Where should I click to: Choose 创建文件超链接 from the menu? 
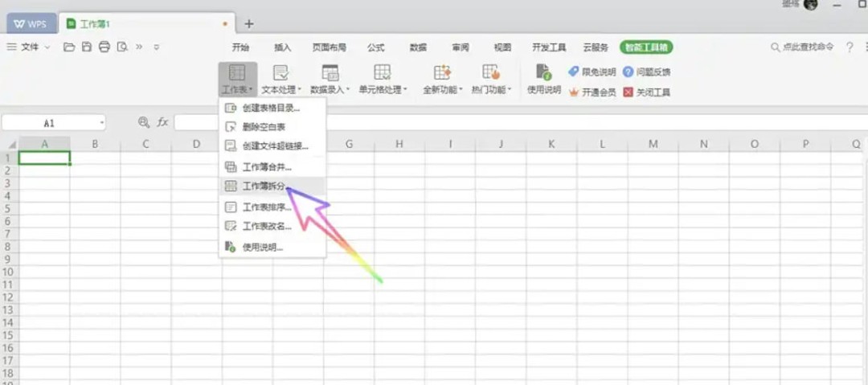click(x=272, y=146)
